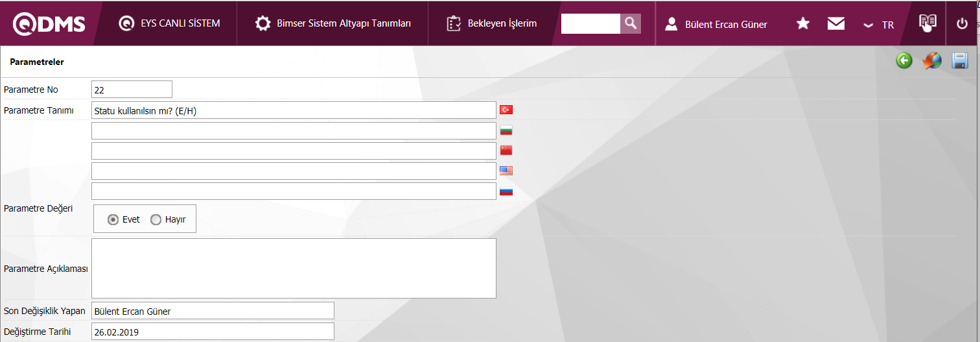Click the Son Değişiklik Yapan field
The image size is (980, 342).
(213, 311)
